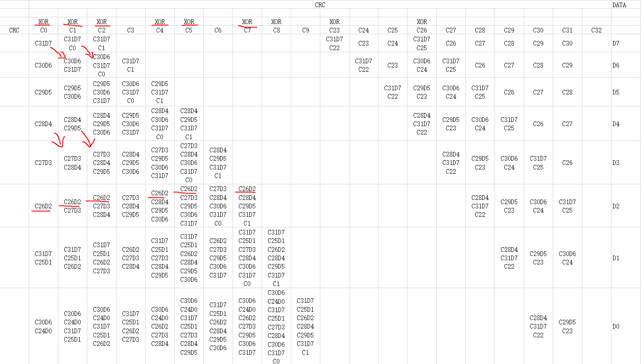Select the D5 data row label
This screenshot has height=364, width=641.
[626, 92]
